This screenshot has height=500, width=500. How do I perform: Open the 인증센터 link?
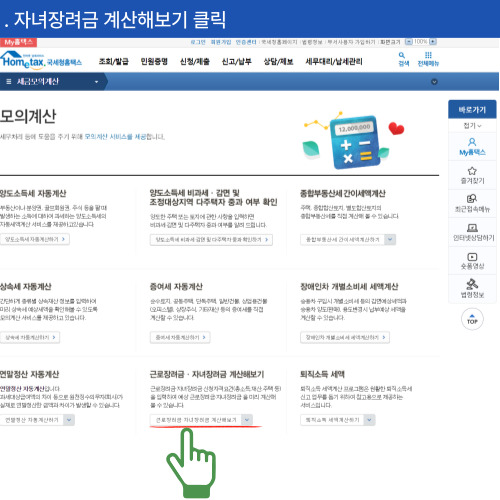[x=246, y=42]
